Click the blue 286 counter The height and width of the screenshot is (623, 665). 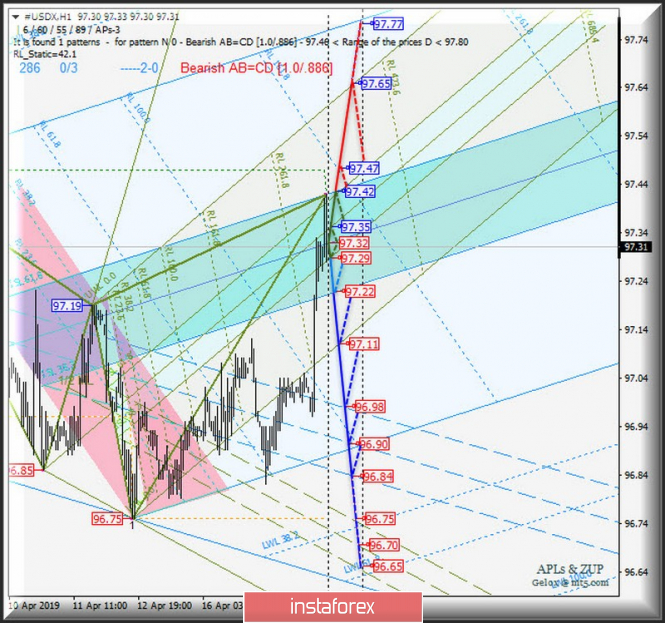tap(30, 68)
